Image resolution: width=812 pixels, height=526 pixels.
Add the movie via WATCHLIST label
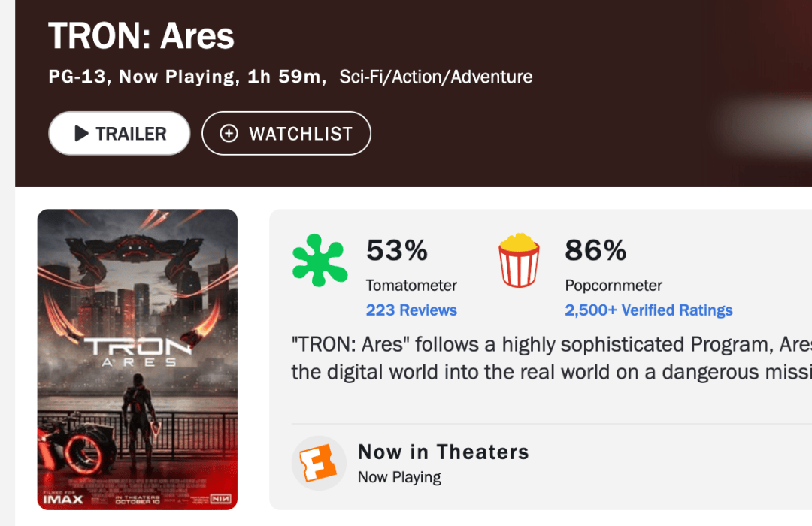[300, 134]
